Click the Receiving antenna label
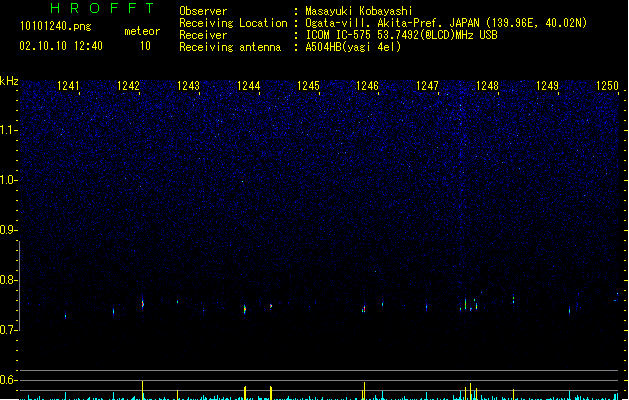The width and height of the screenshot is (629, 400). [x=230, y=47]
